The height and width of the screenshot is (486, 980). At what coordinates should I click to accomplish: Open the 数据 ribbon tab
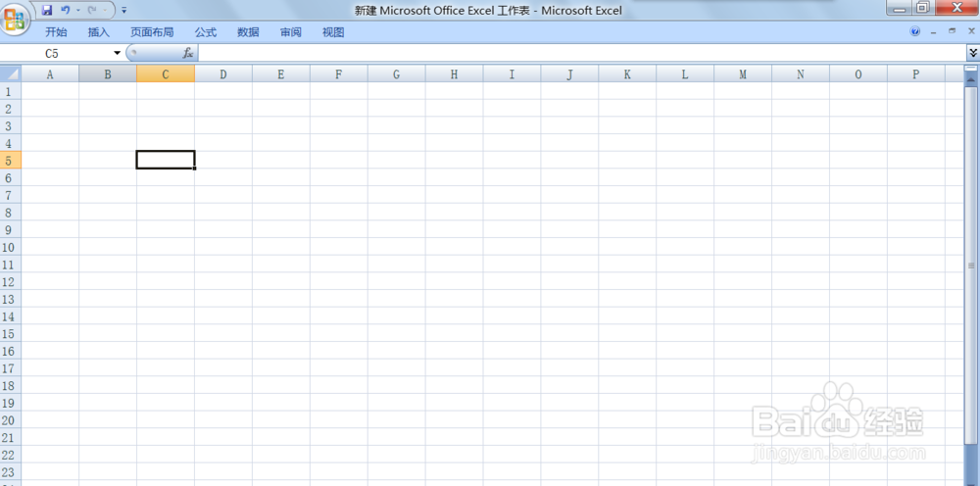click(x=248, y=32)
